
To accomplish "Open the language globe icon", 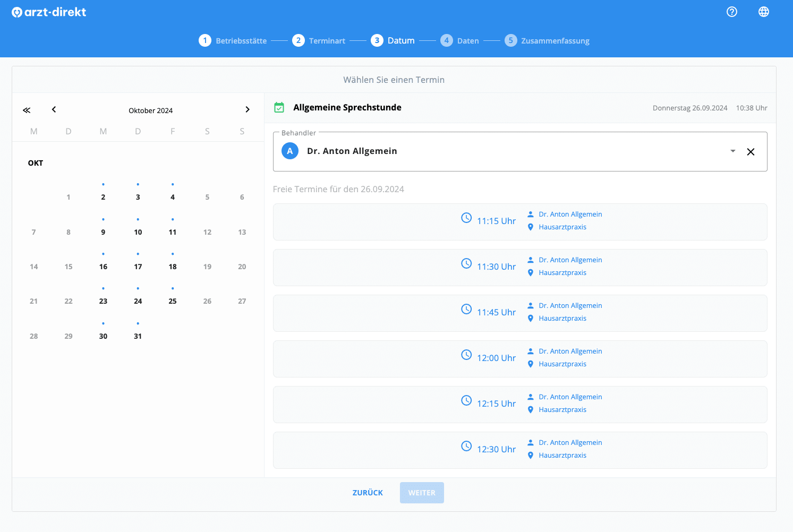I will click(x=764, y=12).
